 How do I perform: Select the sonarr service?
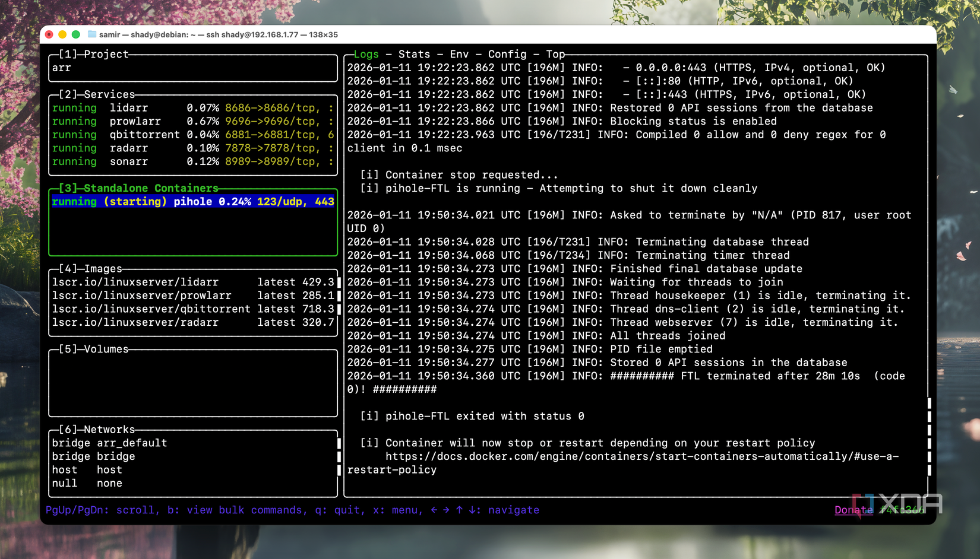(129, 161)
